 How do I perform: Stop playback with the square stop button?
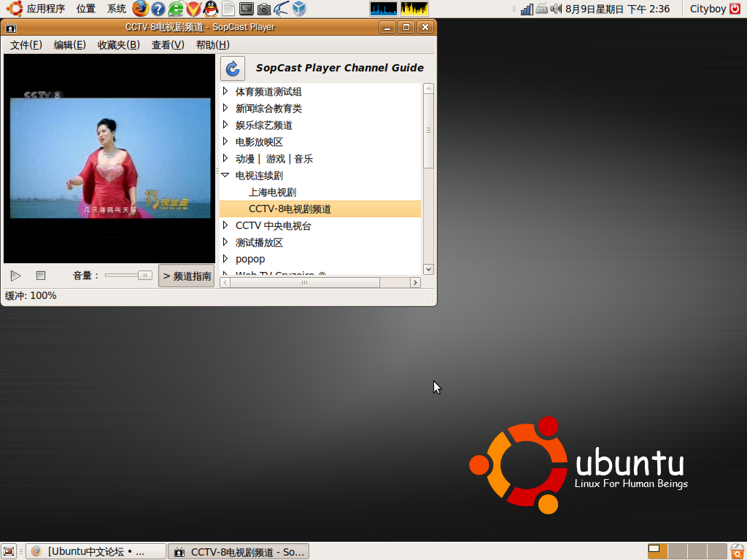tap(41, 275)
